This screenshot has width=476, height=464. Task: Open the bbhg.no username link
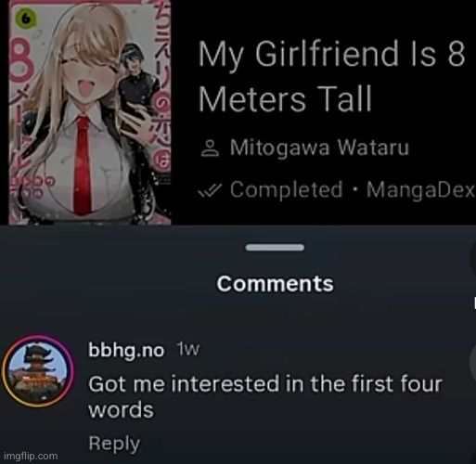coord(126,350)
